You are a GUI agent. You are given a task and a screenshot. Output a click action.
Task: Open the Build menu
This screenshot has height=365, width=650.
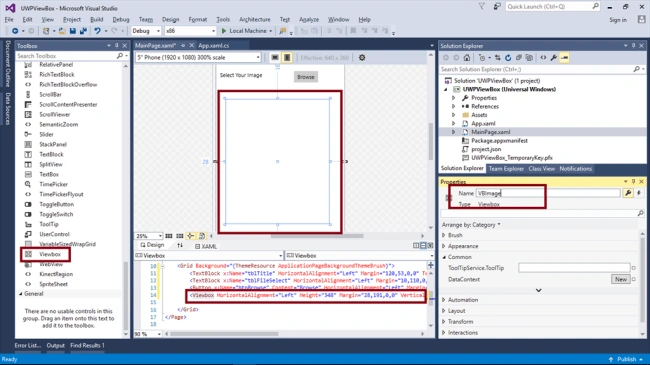pos(97,19)
